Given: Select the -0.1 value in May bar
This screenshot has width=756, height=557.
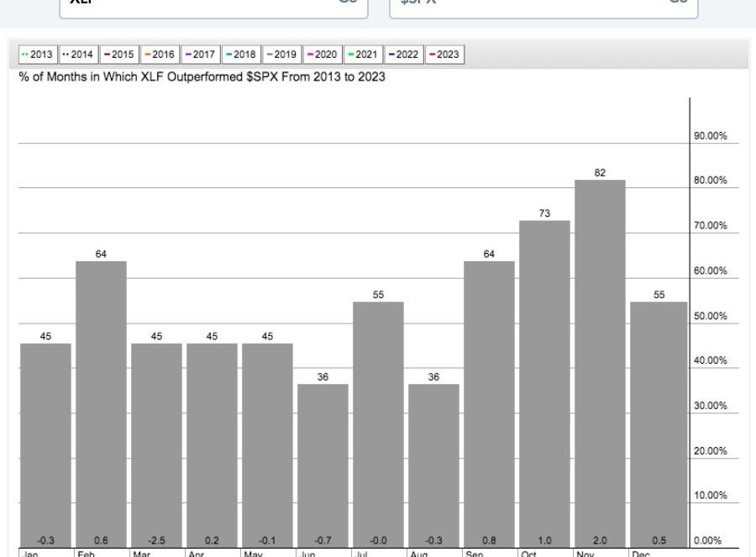Looking at the screenshot, I should click(x=268, y=540).
